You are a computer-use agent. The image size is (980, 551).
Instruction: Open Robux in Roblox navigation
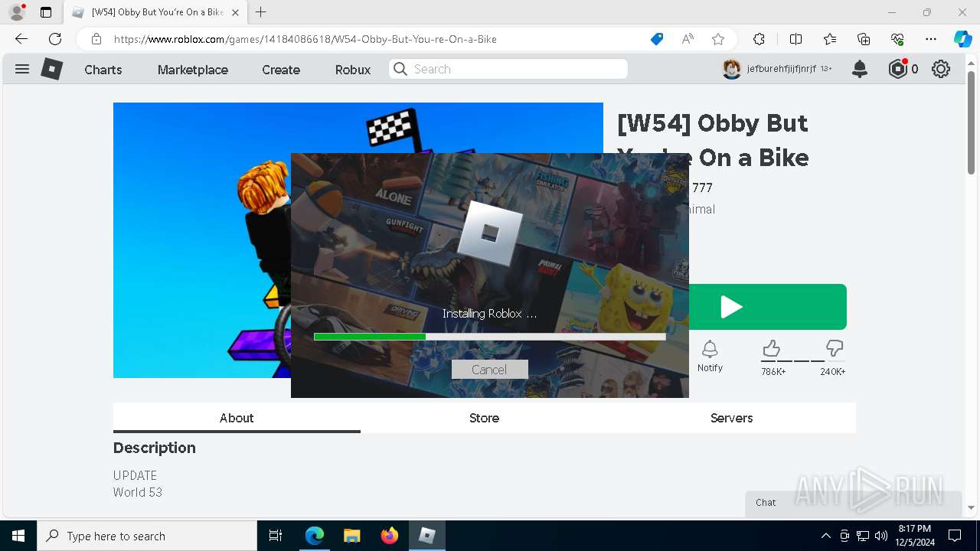(353, 70)
